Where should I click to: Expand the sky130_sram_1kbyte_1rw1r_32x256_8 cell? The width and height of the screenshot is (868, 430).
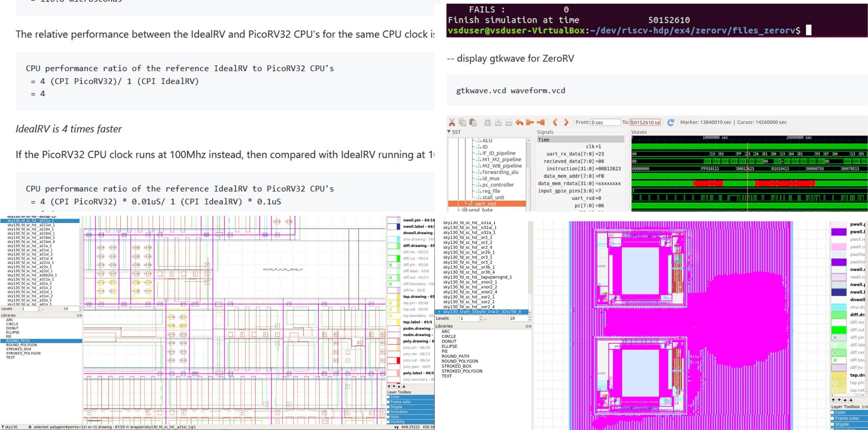point(440,312)
